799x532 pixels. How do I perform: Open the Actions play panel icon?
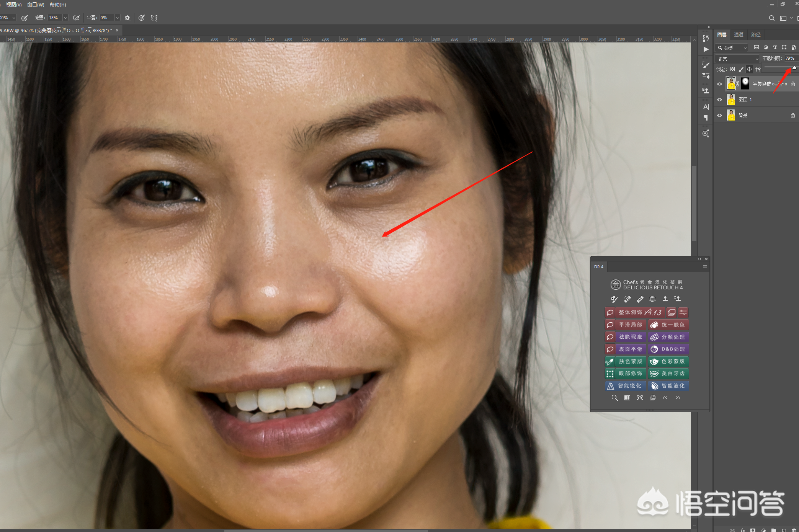click(x=706, y=49)
